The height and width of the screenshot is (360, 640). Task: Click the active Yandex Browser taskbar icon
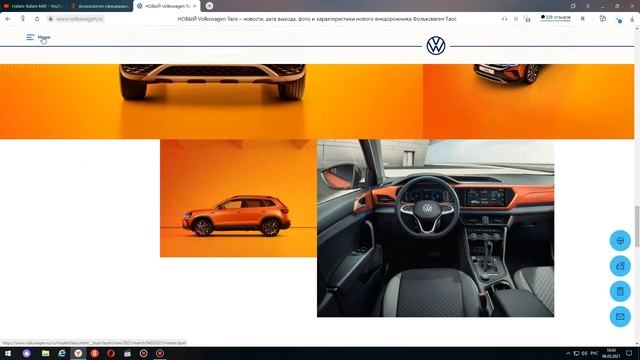[78, 353]
